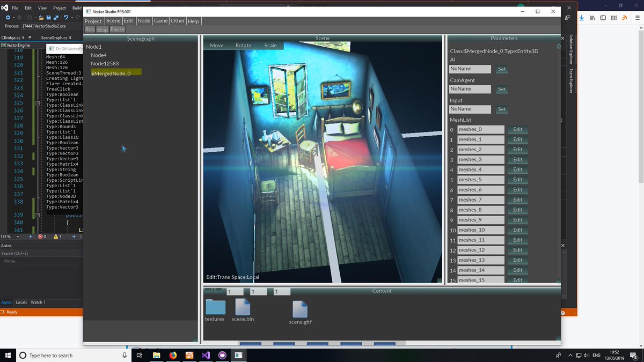Open the Help menu in Vector Studio

[193, 21]
